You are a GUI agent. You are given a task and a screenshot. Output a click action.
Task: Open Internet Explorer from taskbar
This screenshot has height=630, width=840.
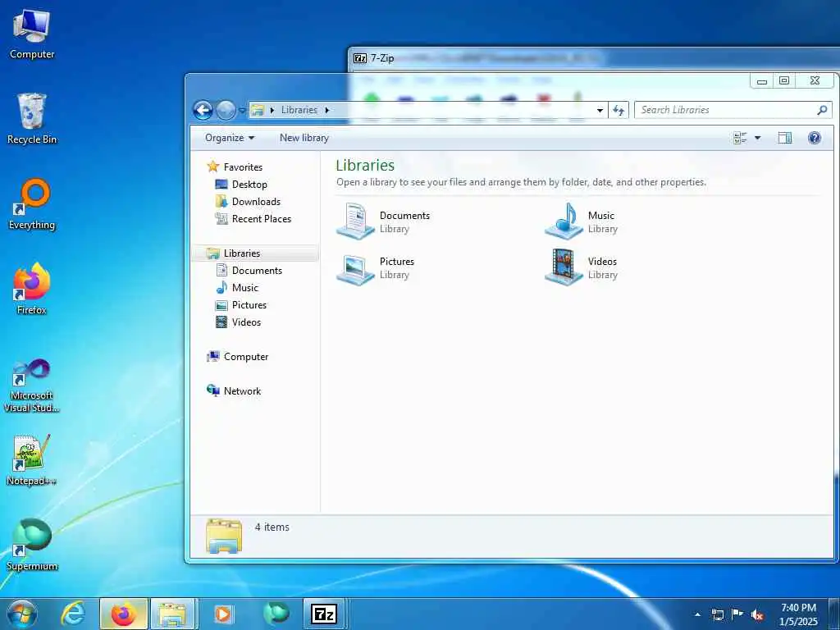tap(72, 614)
